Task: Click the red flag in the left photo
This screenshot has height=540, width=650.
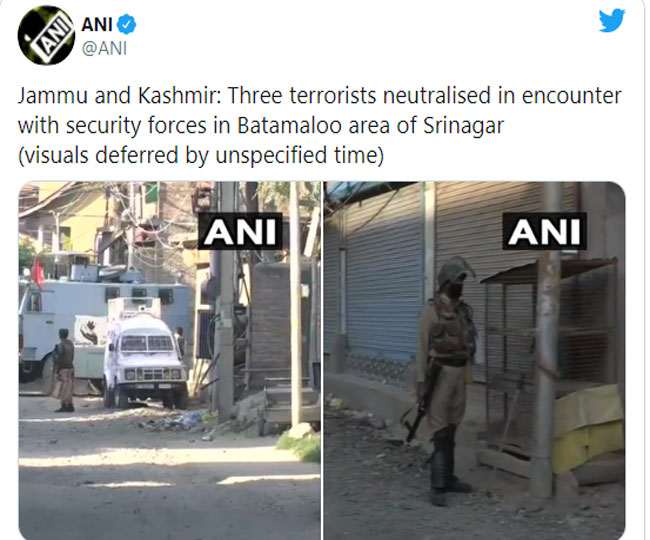Action: click(x=38, y=272)
